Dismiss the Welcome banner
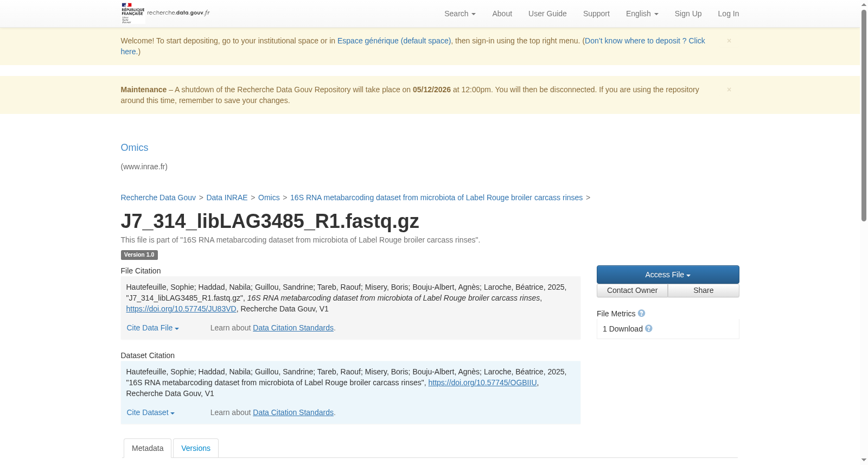The height and width of the screenshot is (465, 868). (x=729, y=41)
